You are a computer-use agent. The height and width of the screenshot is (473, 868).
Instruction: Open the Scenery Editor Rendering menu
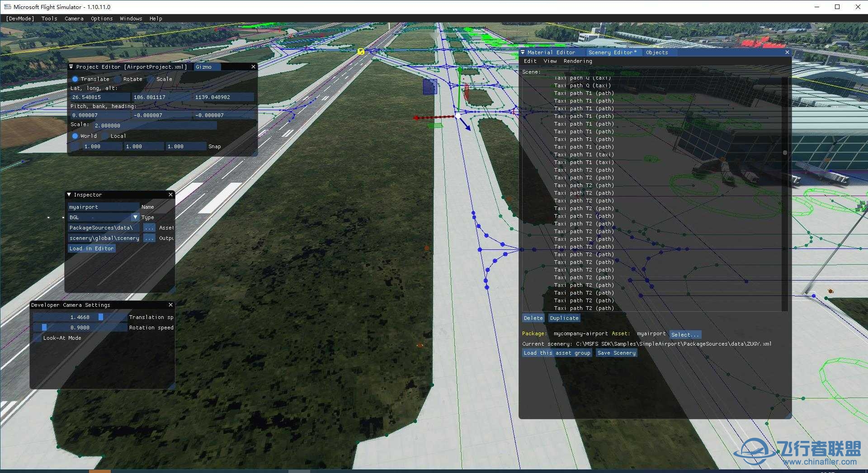pos(578,61)
